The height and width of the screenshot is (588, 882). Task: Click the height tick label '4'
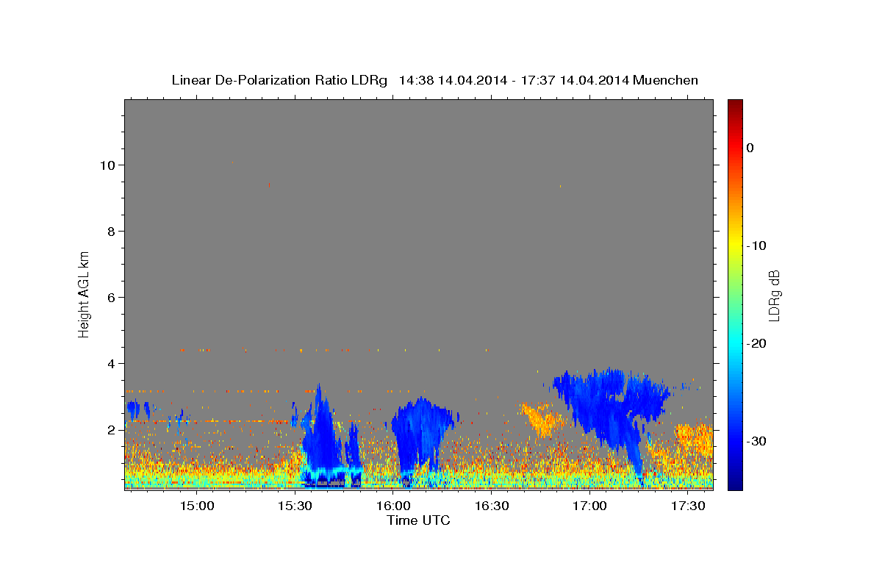coord(112,363)
